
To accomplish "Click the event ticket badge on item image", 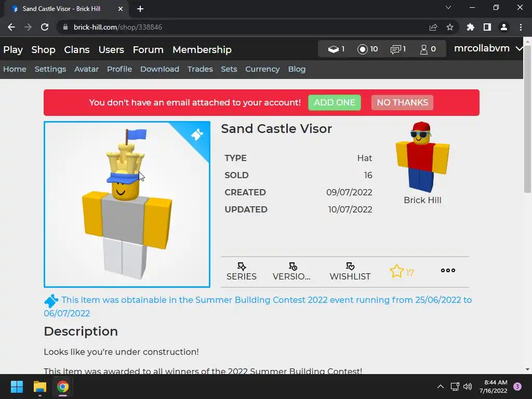I will coord(197,135).
